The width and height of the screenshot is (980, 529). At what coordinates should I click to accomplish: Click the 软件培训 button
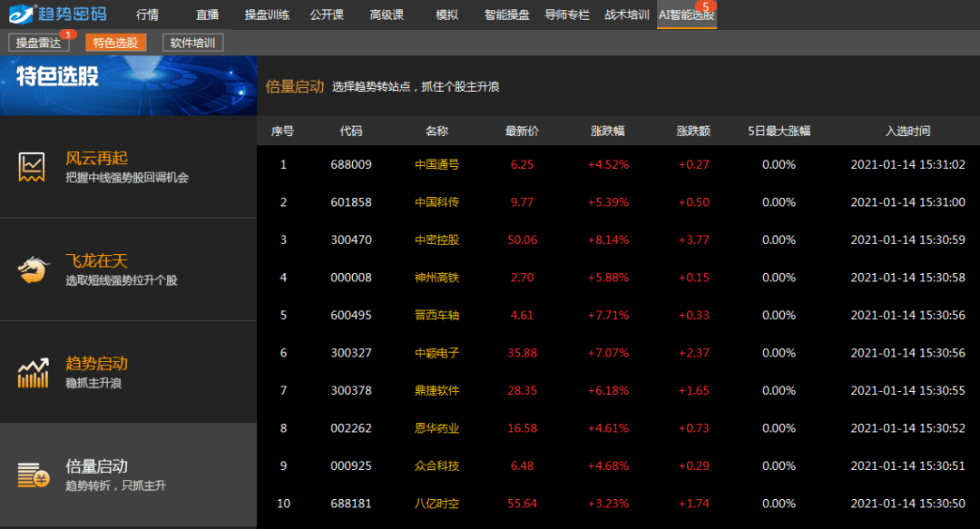click(x=193, y=43)
